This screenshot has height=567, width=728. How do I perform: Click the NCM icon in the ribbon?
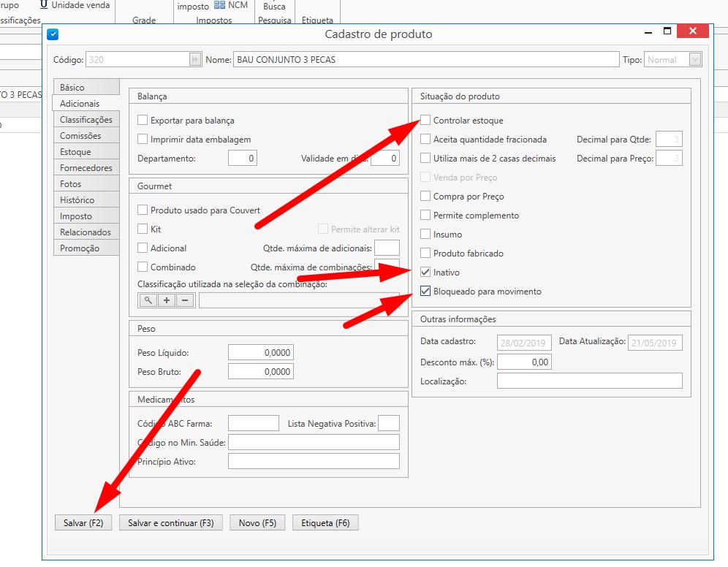tap(219, 5)
